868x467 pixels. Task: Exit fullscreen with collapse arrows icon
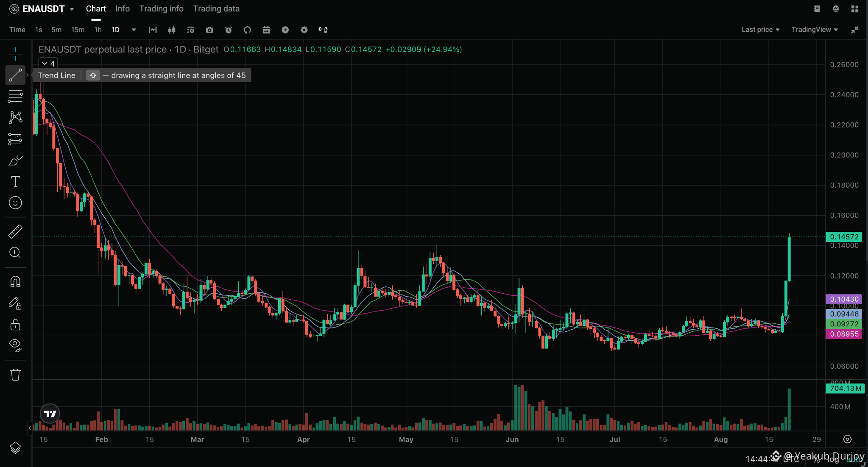pyautogui.click(x=855, y=30)
